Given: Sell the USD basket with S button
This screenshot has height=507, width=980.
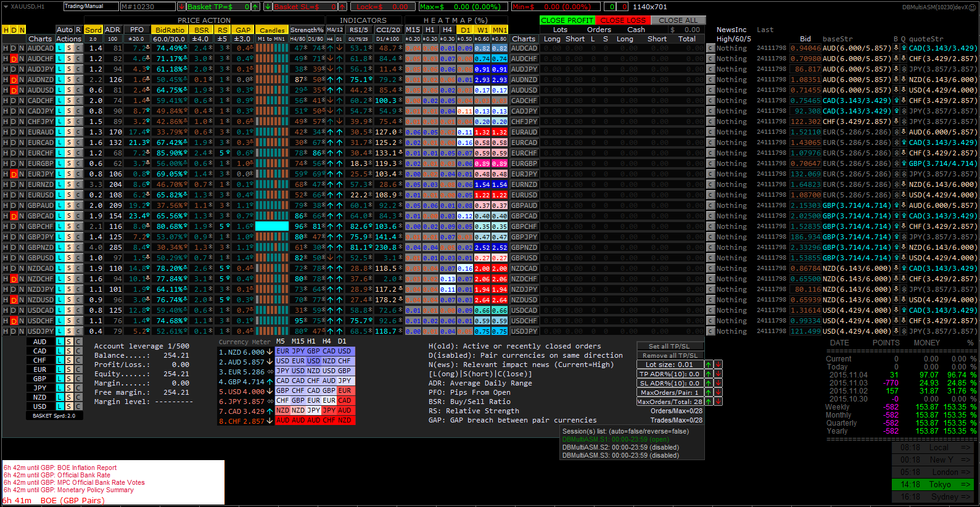Looking at the screenshot, I should click(x=69, y=406).
